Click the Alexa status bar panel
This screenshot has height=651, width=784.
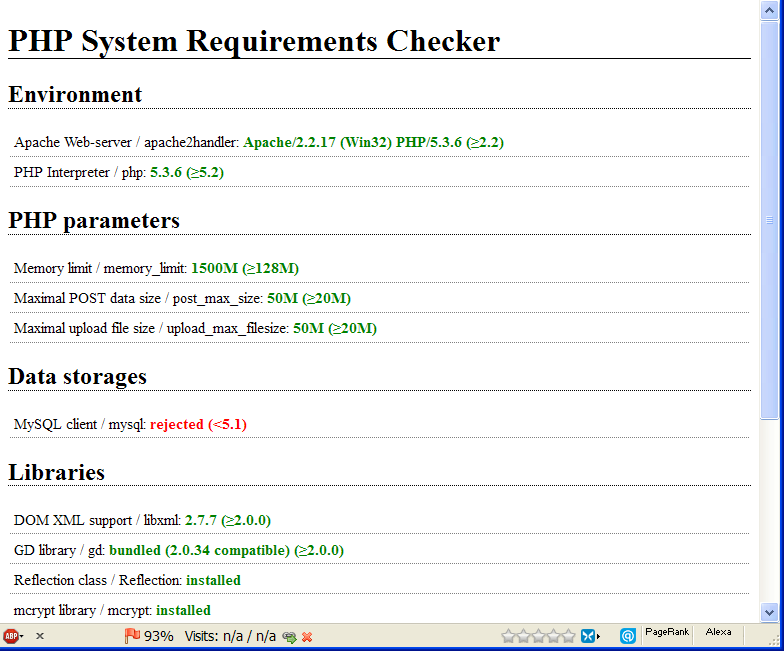(x=718, y=632)
